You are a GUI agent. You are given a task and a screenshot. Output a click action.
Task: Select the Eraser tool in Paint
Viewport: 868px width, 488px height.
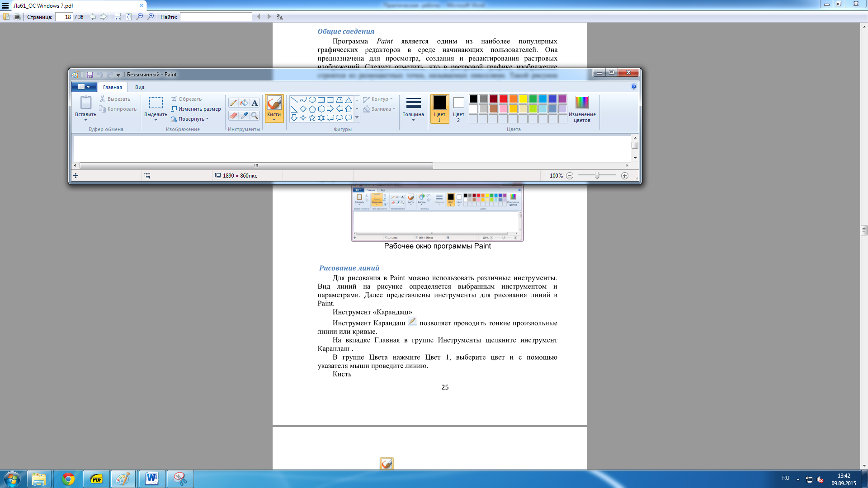coord(233,116)
